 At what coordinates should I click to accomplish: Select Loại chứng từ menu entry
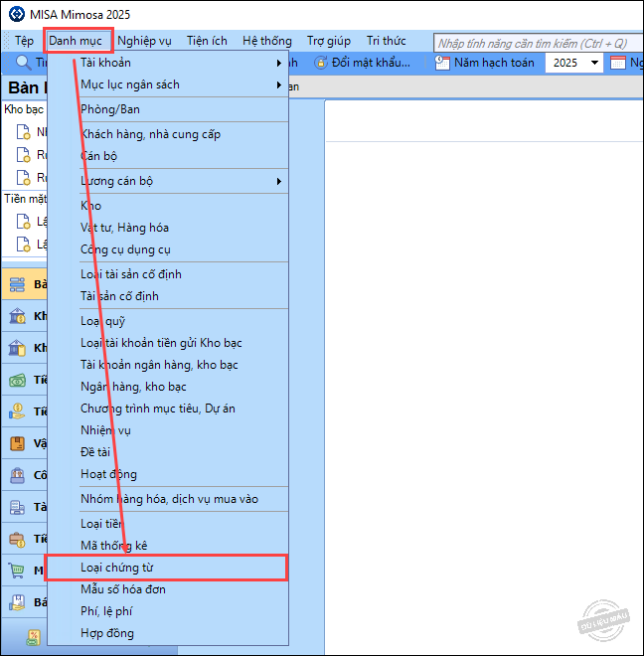(x=166, y=568)
